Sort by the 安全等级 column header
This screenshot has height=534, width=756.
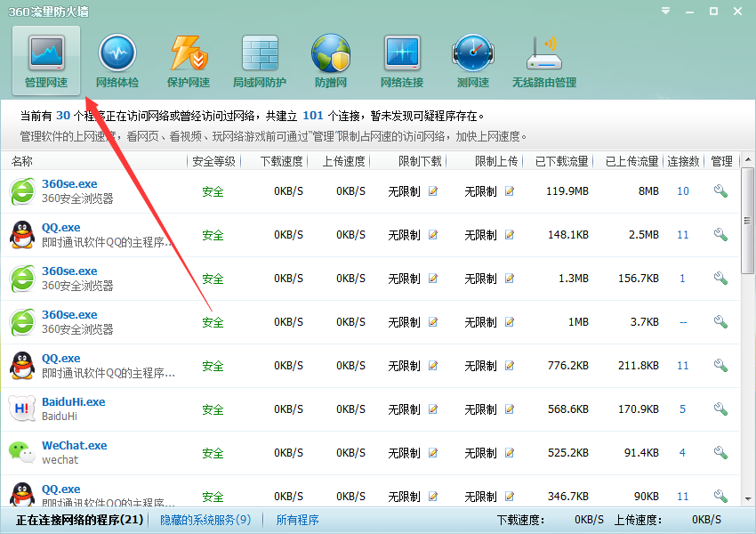(213, 161)
